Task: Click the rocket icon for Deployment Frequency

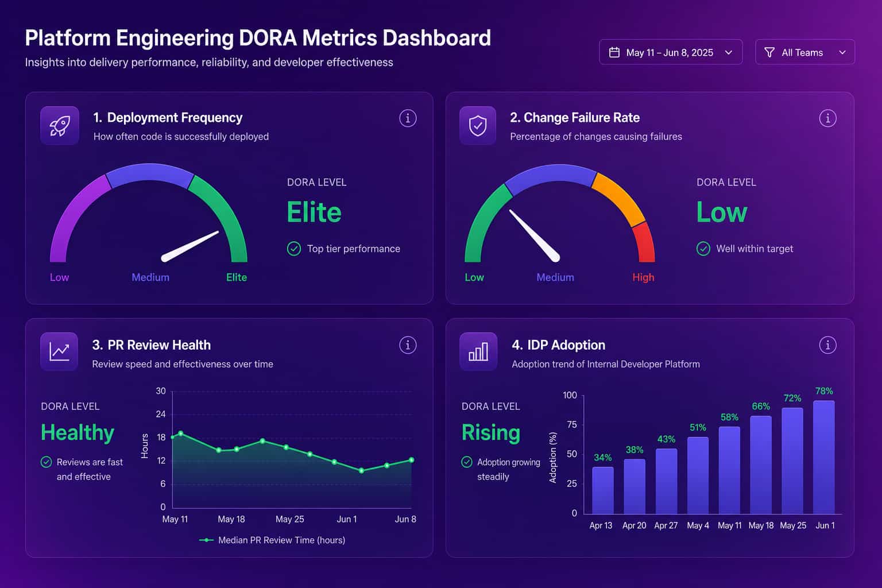Action: pos(60,126)
